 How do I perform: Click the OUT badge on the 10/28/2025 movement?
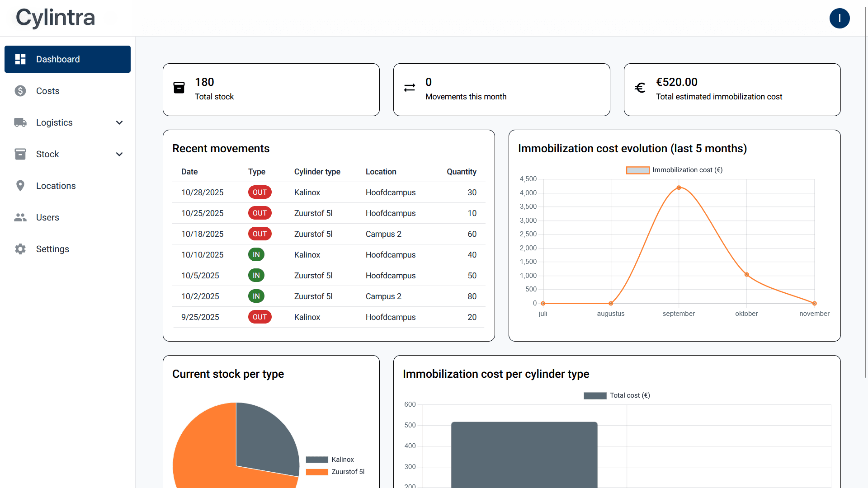click(259, 192)
